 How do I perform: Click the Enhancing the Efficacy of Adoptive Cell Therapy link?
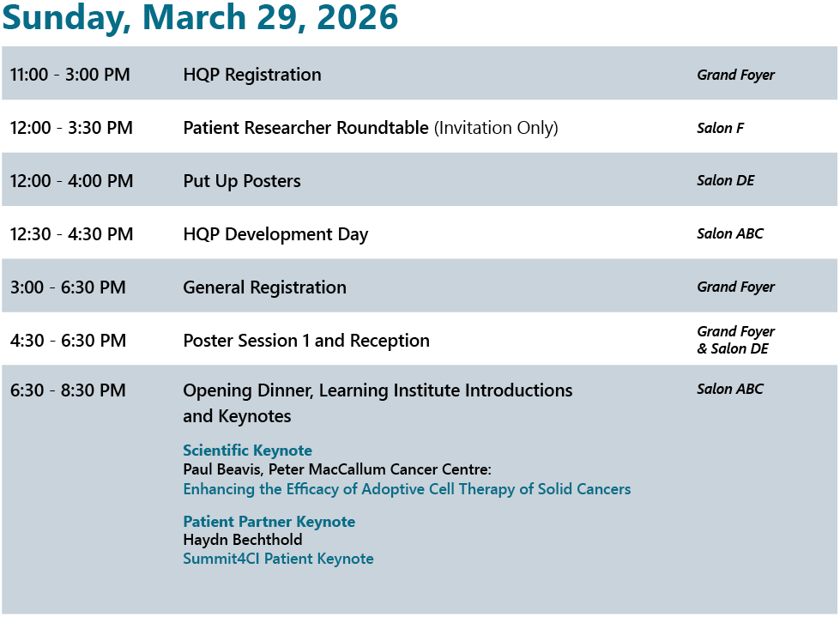(407, 489)
